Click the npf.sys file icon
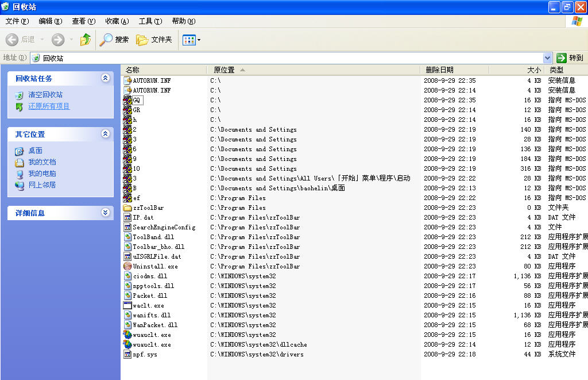Screen dimensions: 588x380 127,354
